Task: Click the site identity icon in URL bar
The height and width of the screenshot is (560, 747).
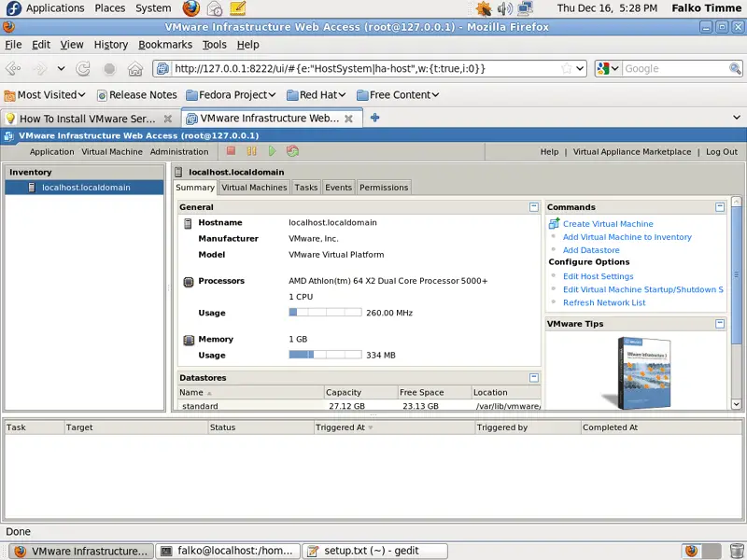Action: pyautogui.click(x=162, y=68)
